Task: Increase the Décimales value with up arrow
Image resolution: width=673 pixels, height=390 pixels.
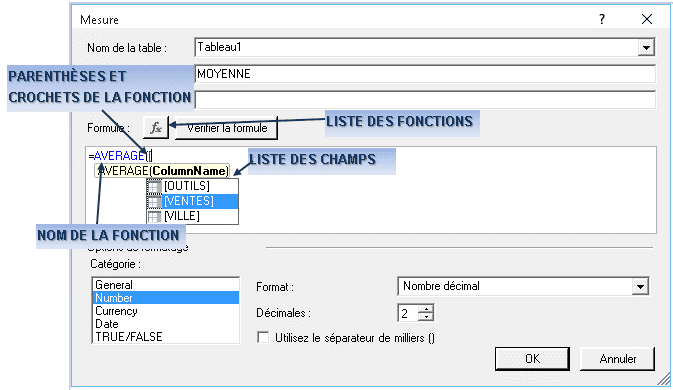Action: pos(426,308)
